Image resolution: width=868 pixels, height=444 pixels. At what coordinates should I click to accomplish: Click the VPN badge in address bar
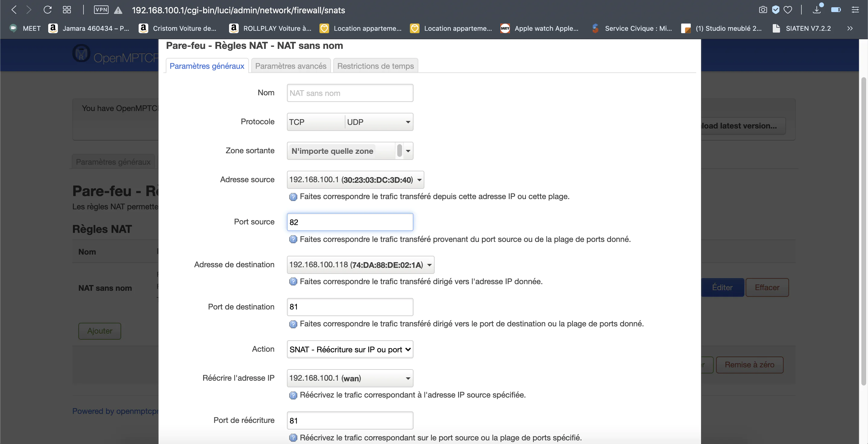coord(101,10)
